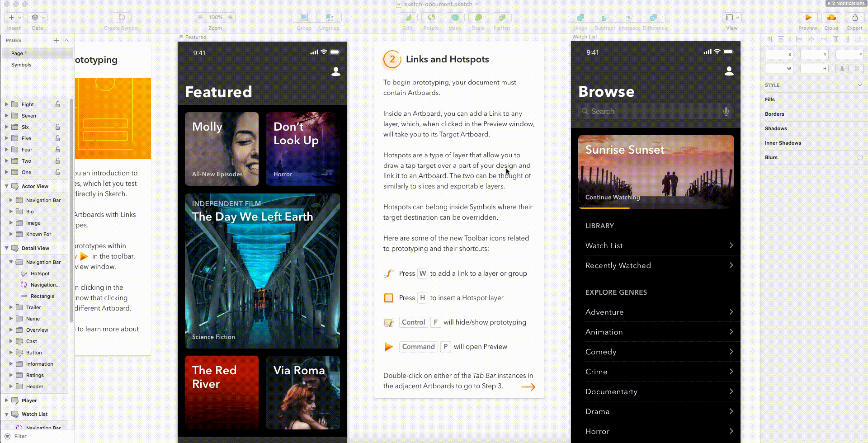Add a new page with plus icon
Screen dimensions: 868x443
[57, 40]
